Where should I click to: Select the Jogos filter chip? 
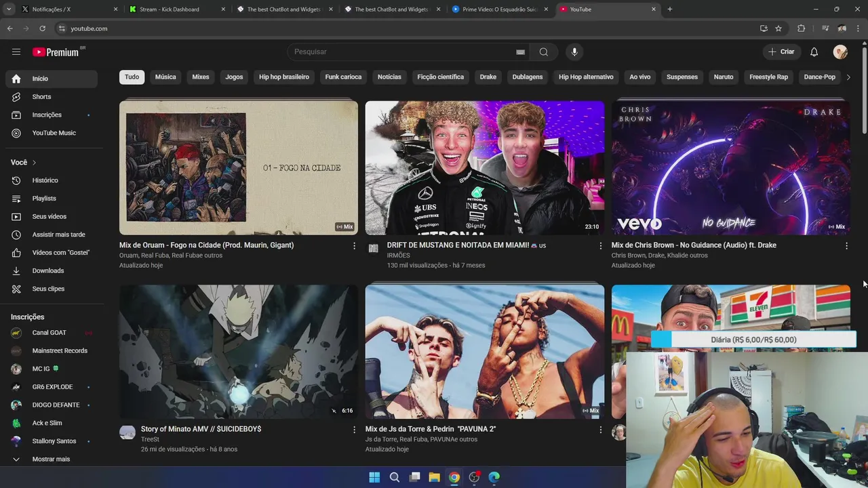[x=234, y=77]
